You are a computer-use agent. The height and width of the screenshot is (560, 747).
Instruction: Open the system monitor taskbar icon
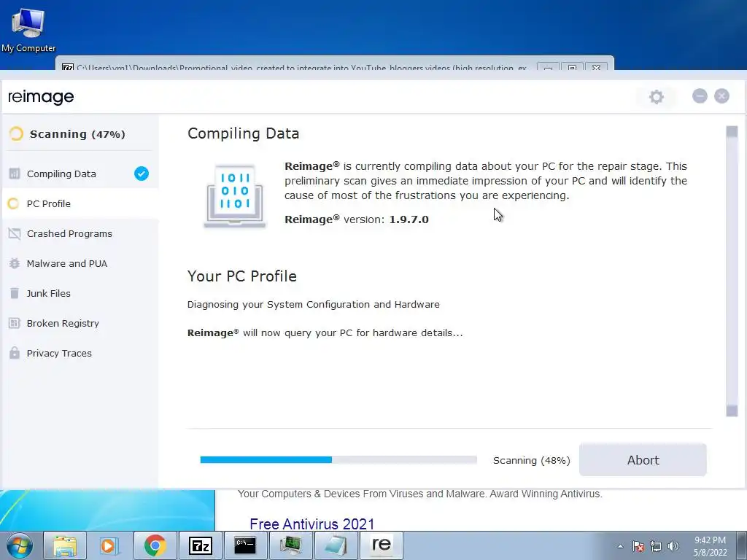click(290, 545)
